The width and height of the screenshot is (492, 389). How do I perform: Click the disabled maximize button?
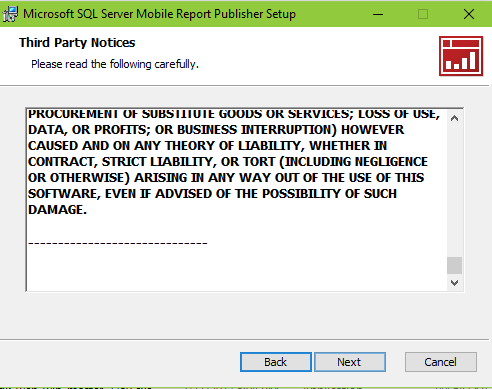pyautogui.click(x=423, y=14)
